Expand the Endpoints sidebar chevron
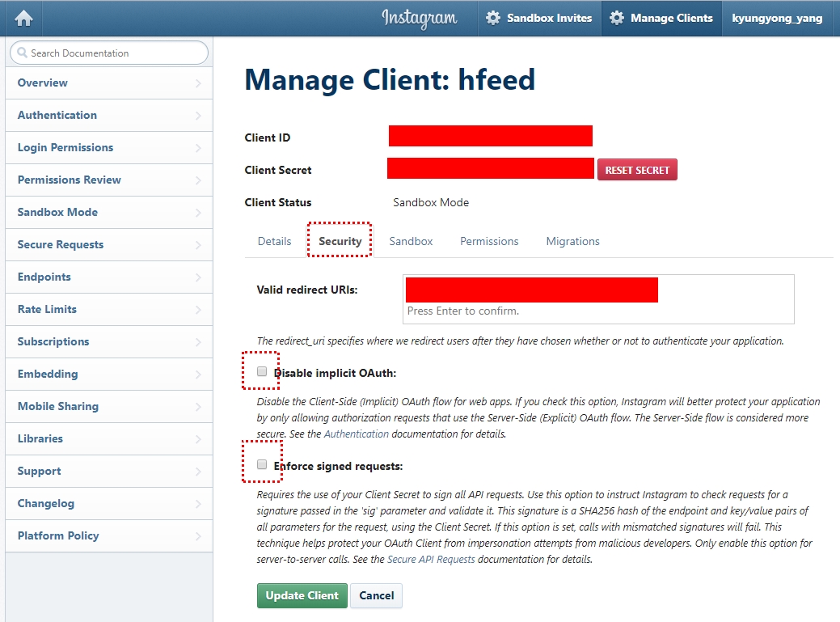Screen dimensions: 840x622 198,277
